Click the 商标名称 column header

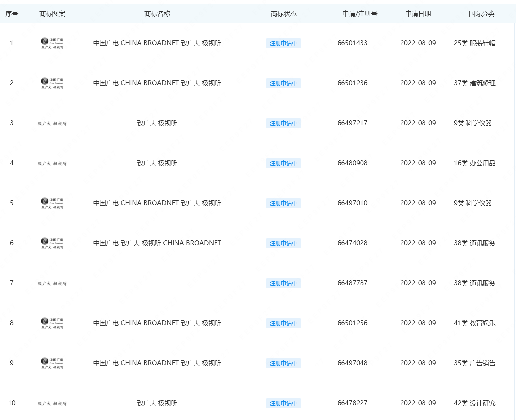[157, 14]
